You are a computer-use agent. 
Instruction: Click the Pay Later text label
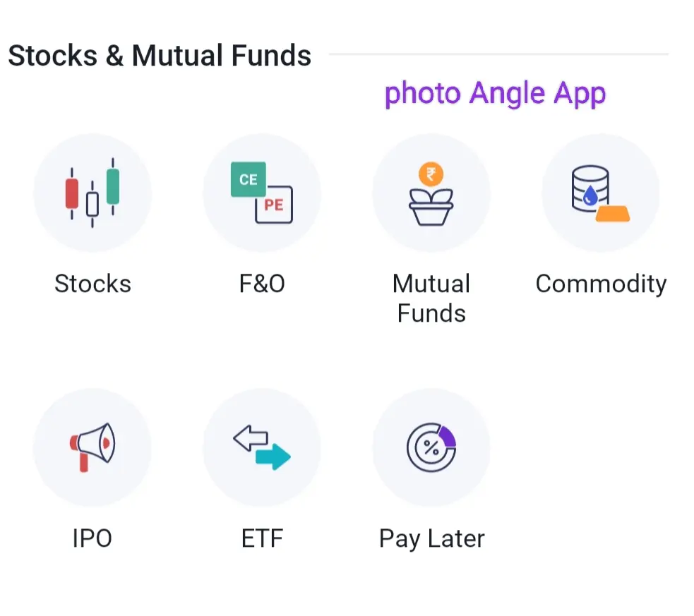pos(431,538)
